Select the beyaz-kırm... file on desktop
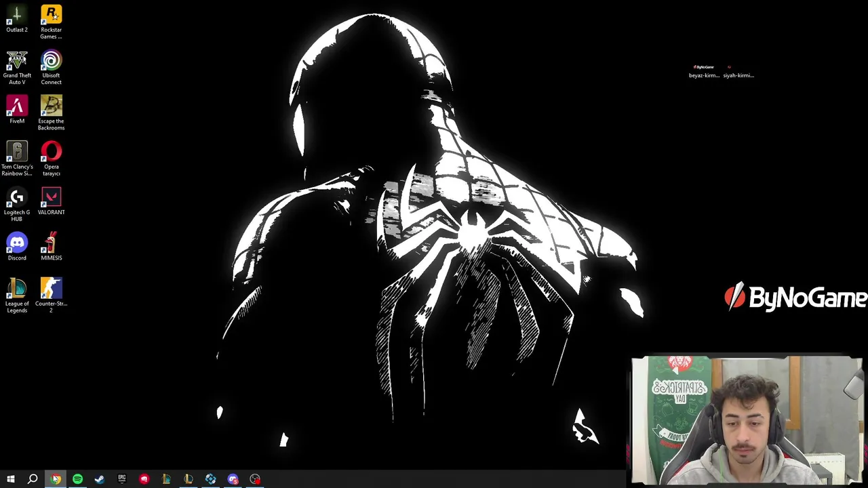868x488 pixels. 704,71
